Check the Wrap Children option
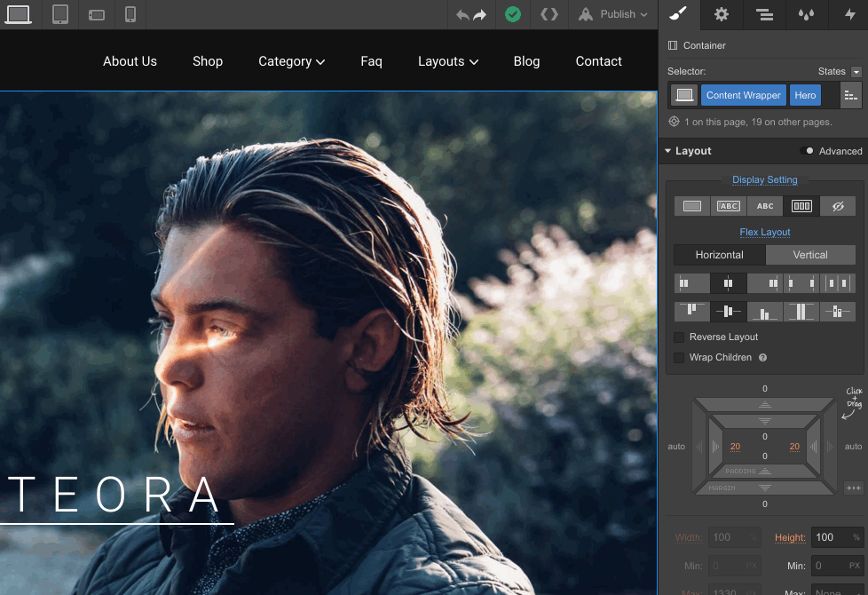Screen dimensions: 868x595 pyautogui.click(x=679, y=358)
